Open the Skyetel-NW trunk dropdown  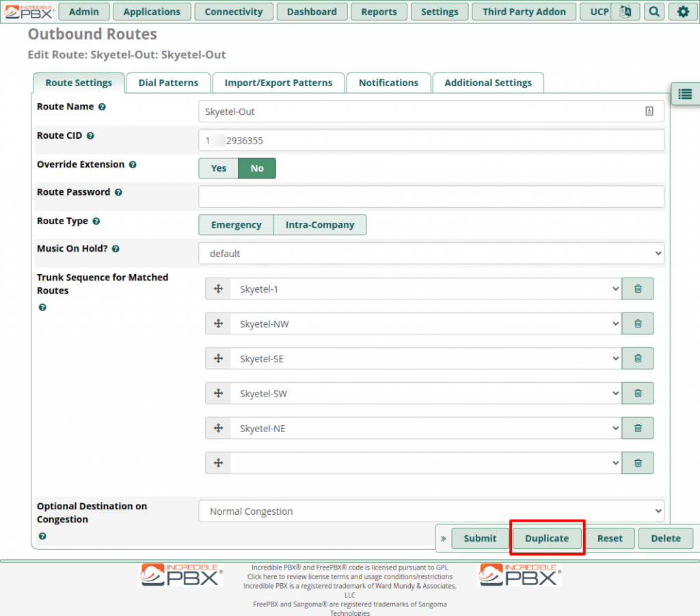pos(426,323)
